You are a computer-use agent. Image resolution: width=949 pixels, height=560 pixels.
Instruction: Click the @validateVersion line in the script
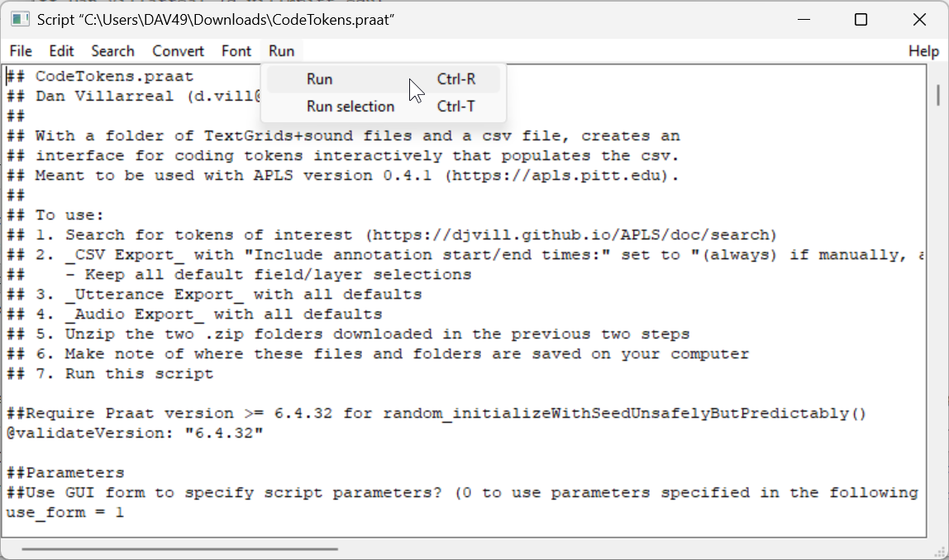click(134, 434)
